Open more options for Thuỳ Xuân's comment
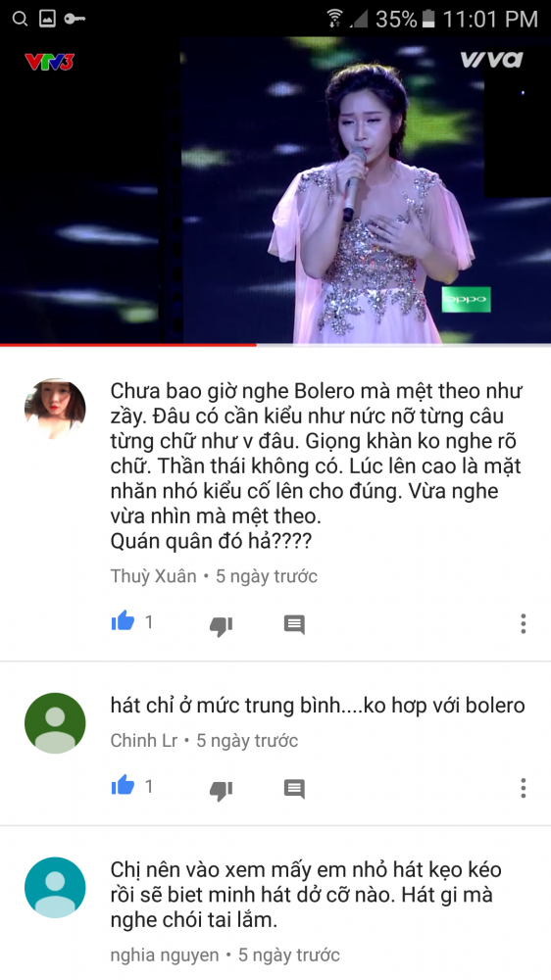551x980 pixels. coord(523,623)
